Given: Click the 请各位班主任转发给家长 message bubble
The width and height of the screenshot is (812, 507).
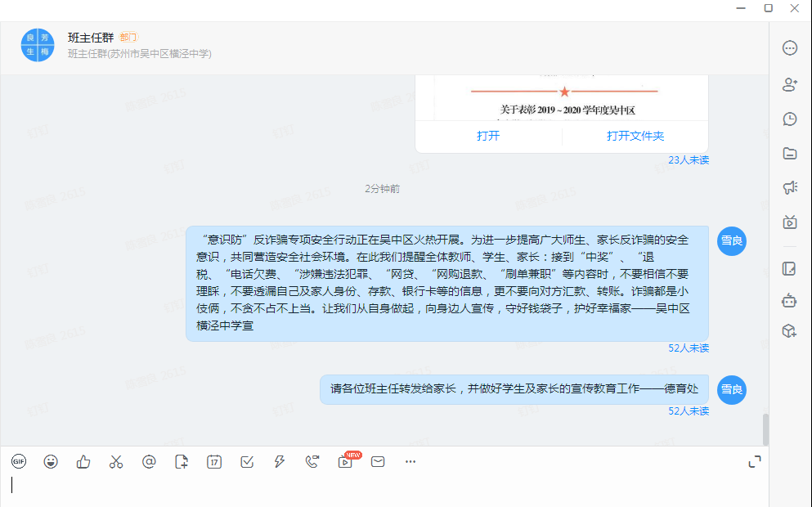Looking at the screenshot, I should click(514, 389).
